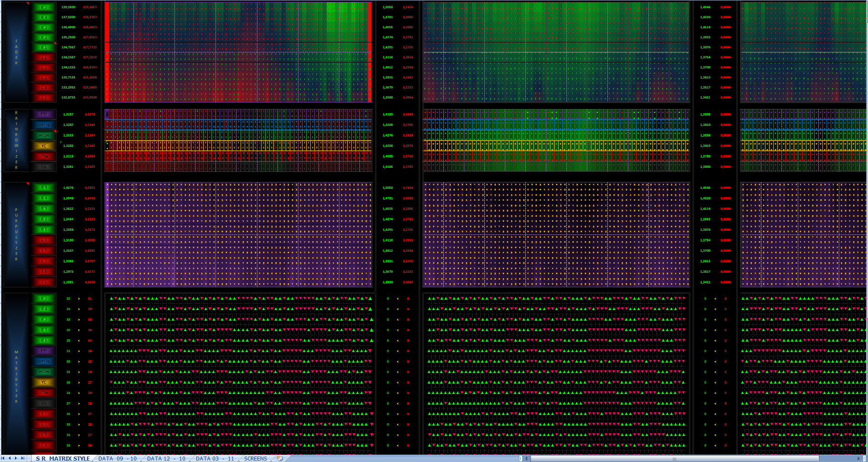
Task: Click the previous sheet navigation arrow
Action: pos(10,458)
